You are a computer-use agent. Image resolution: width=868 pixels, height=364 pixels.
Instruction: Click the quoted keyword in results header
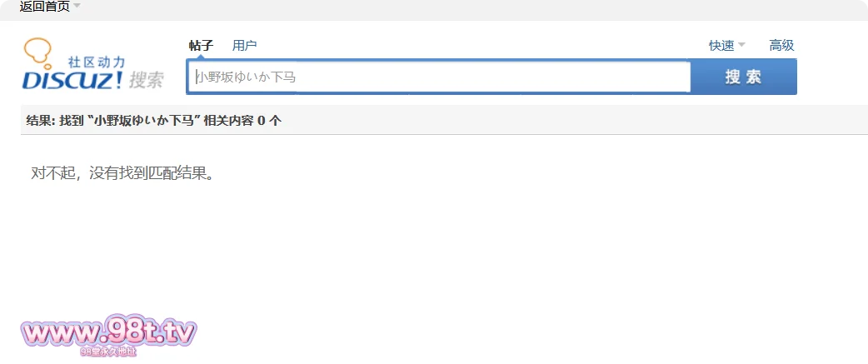tap(144, 121)
